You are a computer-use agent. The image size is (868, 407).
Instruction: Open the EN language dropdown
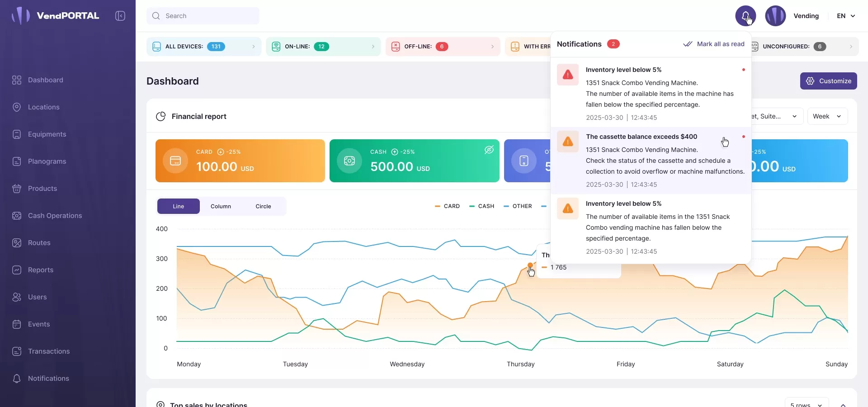pos(846,16)
